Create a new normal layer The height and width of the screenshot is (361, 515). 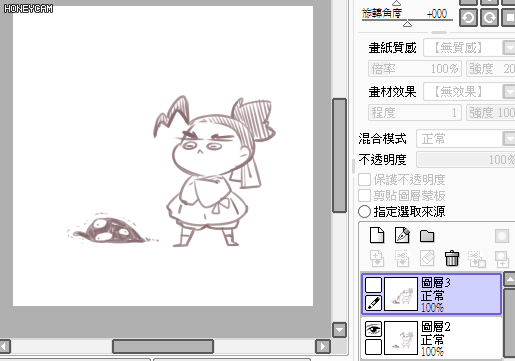tap(377, 235)
